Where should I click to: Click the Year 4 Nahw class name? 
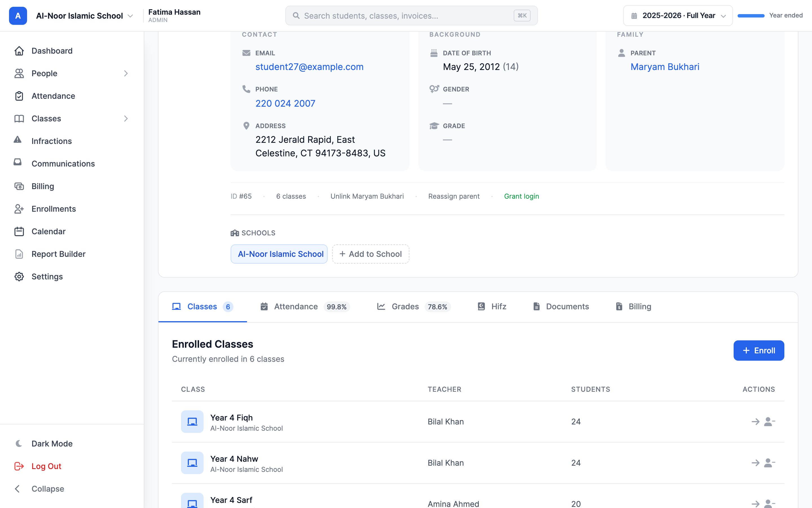(234, 459)
